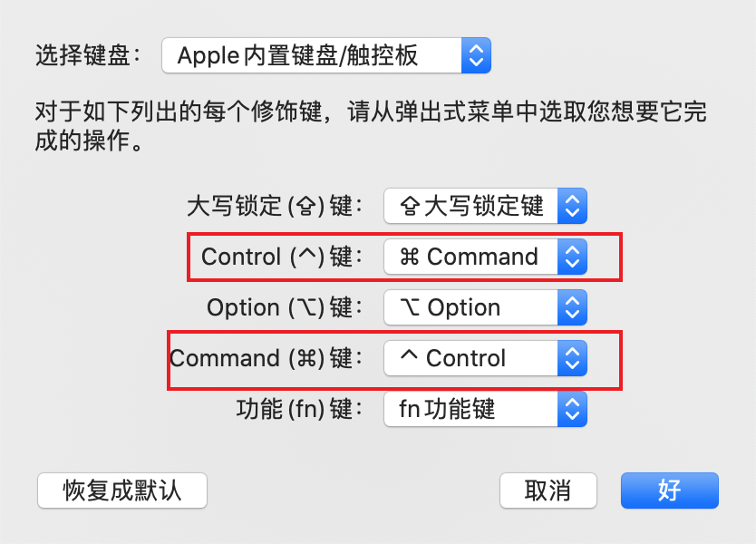Click blue arrows on Option (⌥) key dropdown
Viewport: 756px width, 544px height.
pyautogui.click(x=573, y=307)
